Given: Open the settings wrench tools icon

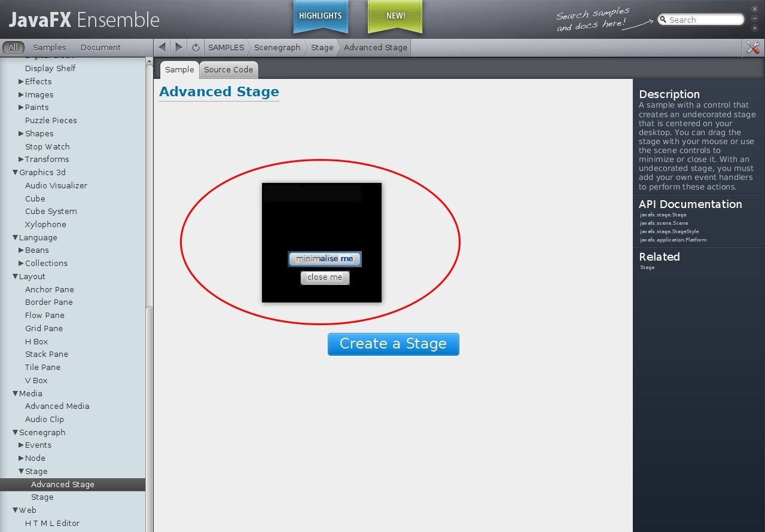Looking at the screenshot, I should click(x=753, y=48).
